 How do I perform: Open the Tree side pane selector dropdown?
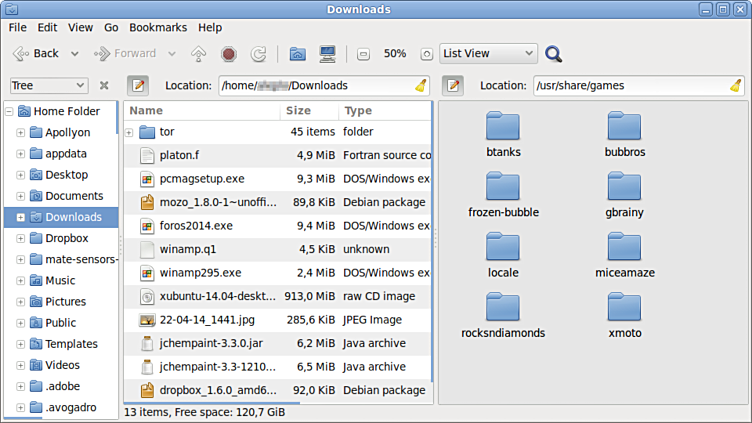(x=49, y=86)
